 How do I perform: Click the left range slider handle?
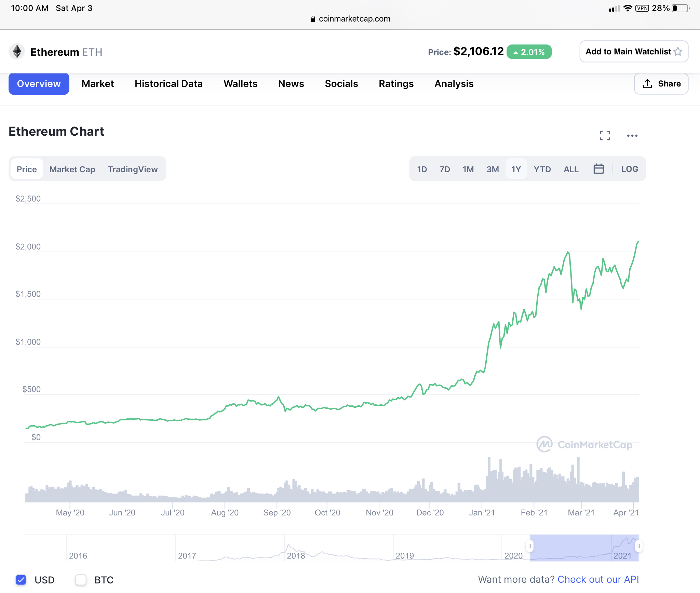tap(530, 546)
